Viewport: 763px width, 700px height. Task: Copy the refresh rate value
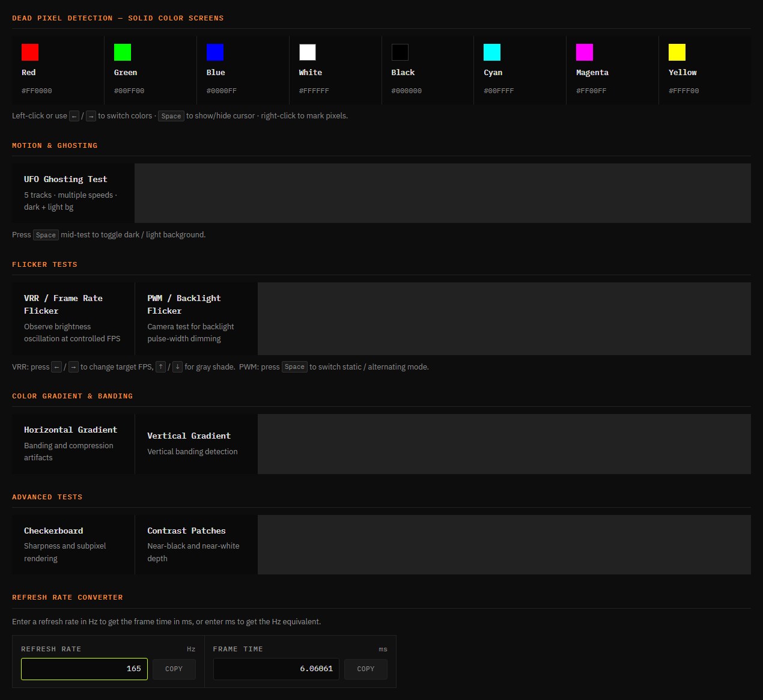point(174,669)
